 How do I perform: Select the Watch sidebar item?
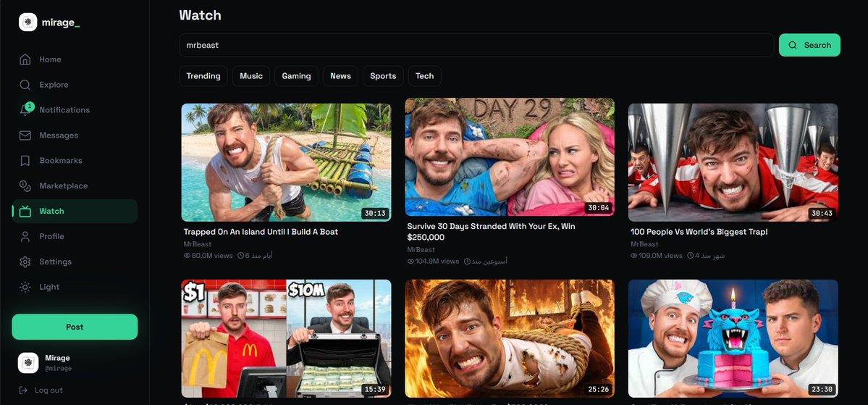point(75,211)
